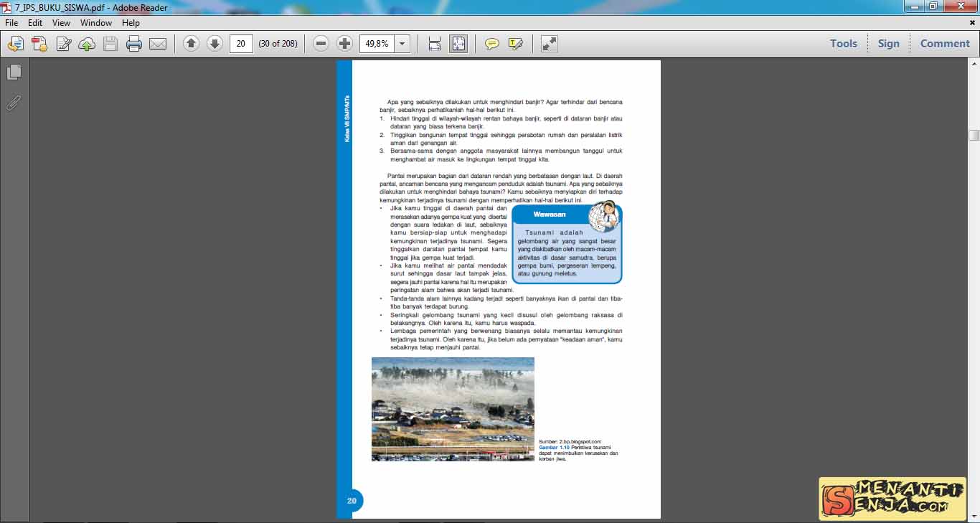980x523 pixels.
Task: Close the open document with the X below title bar
Action: pos(973,22)
